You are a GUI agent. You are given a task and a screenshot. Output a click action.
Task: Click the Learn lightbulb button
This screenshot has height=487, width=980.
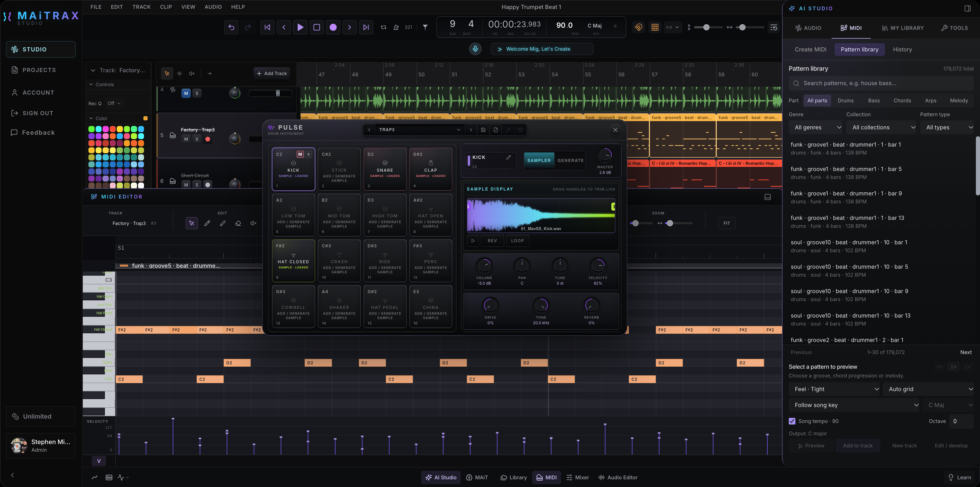(x=959, y=477)
